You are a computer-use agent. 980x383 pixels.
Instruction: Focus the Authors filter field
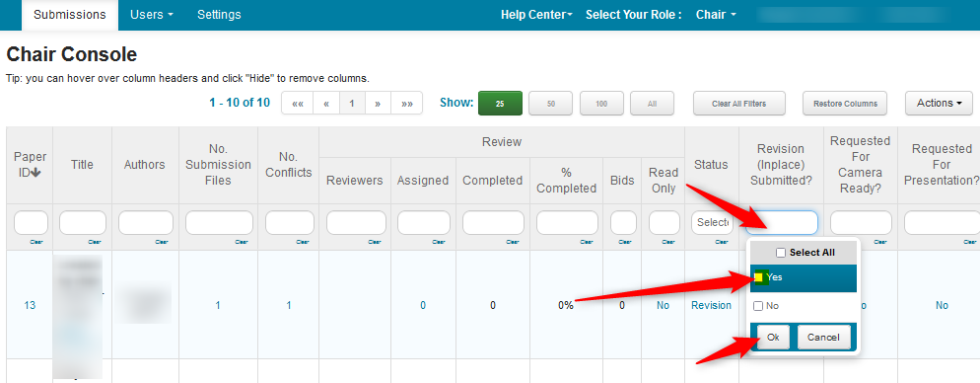click(x=146, y=223)
